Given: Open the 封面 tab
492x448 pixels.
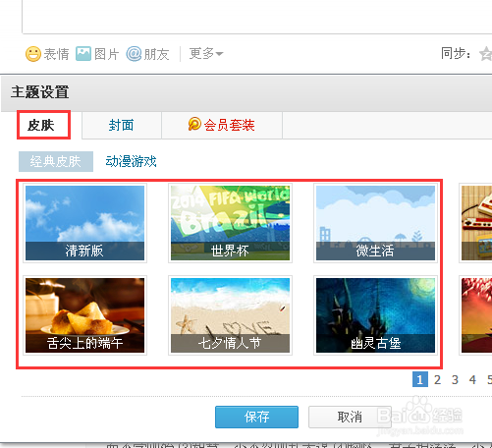Looking at the screenshot, I should coord(121,125).
